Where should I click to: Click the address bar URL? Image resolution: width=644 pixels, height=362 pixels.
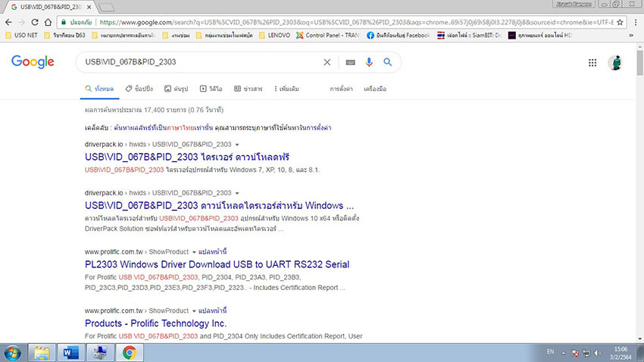356,22
